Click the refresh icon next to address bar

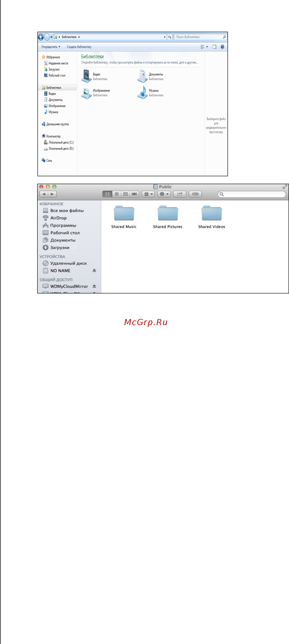click(170, 37)
